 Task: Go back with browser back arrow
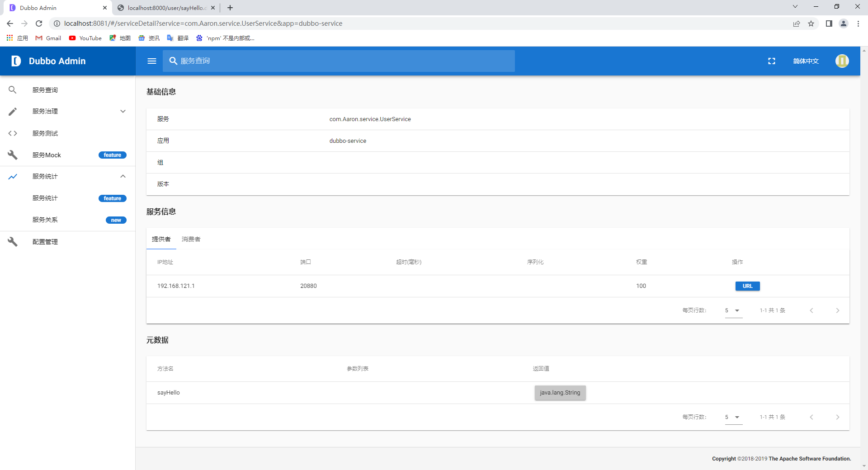tap(10, 23)
